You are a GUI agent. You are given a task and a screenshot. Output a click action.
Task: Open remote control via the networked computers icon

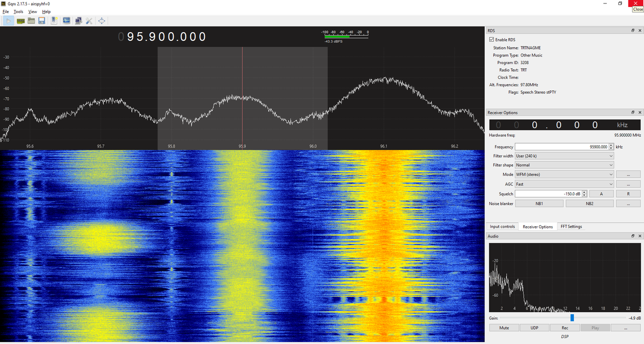78,21
